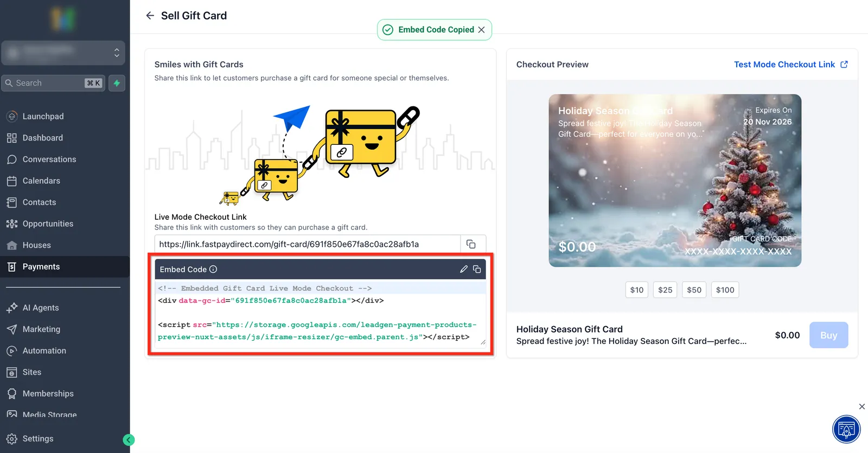This screenshot has width=868, height=453.
Task: Open the Test Mode Checkout Link
Action: pyautogui.click(x=790, y=65)
